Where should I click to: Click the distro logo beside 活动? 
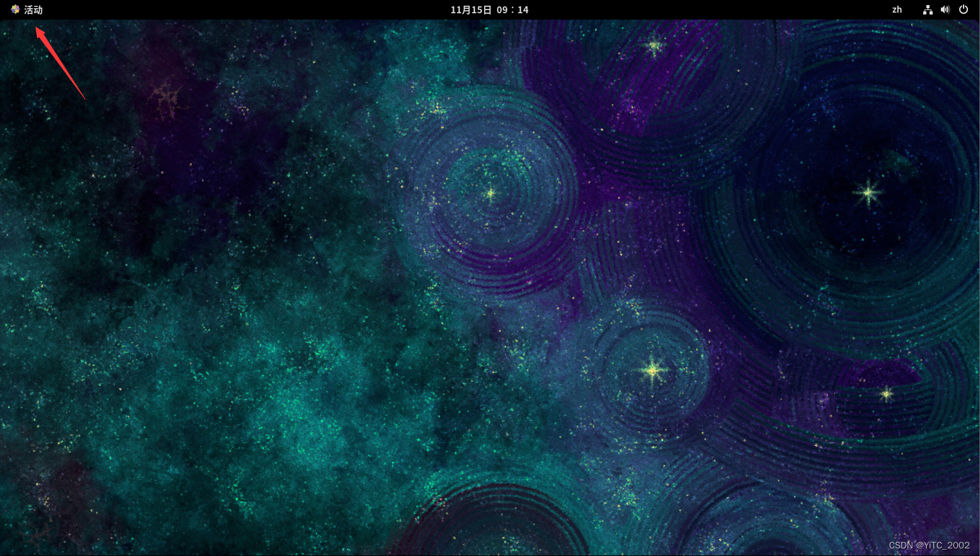[x=15, y=9]
